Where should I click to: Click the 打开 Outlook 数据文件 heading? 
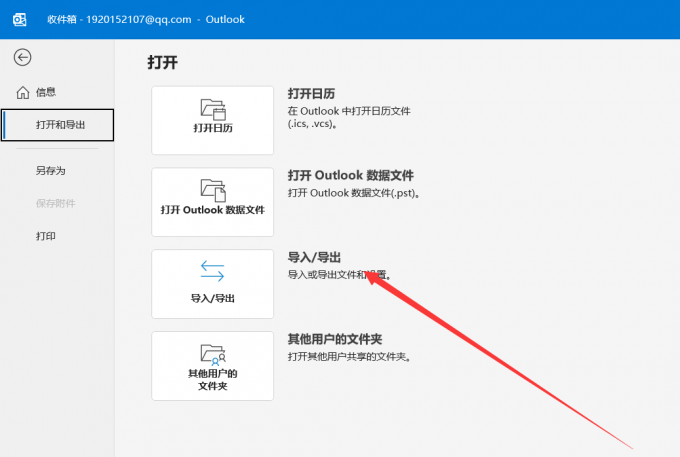coord(350,175)
